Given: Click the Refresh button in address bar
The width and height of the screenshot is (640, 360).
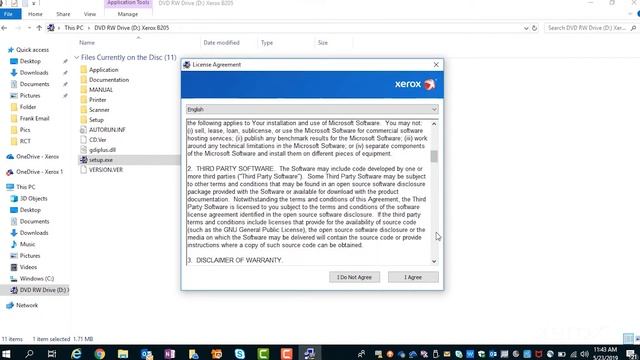Looking at the screenshot, I should (x=534, y=28).
